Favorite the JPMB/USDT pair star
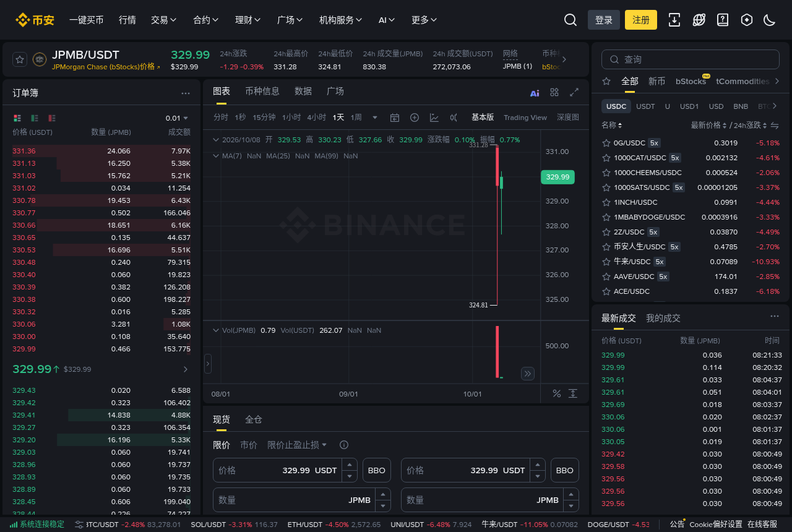The image size is (792, 532). (x=20, y=59)
